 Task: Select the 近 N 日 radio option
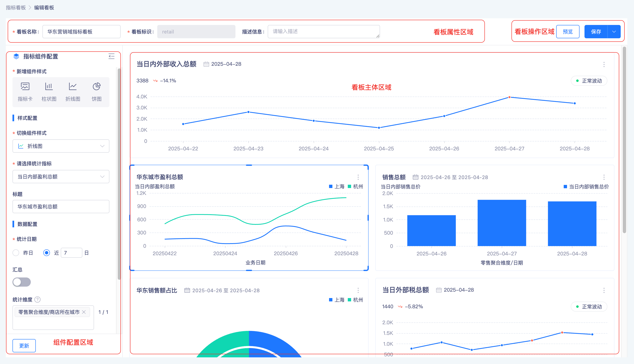point(47,253)
